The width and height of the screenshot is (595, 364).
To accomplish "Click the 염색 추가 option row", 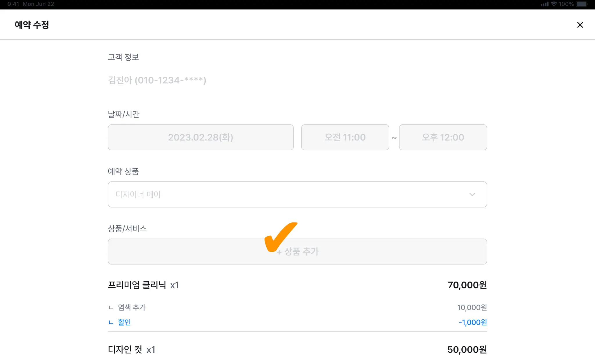I will click(132, 307).
